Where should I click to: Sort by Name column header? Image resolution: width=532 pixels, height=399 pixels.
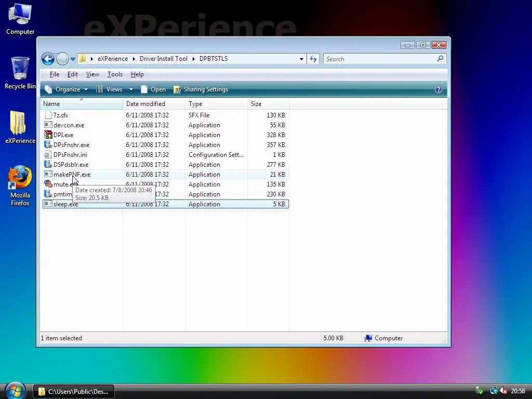pyautogui.click(x=82, y=104)
